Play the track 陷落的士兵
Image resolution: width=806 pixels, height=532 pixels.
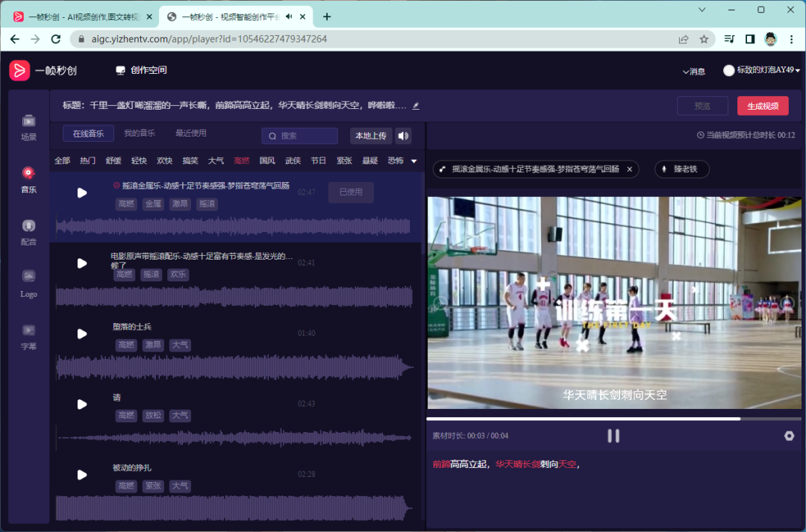82,334
